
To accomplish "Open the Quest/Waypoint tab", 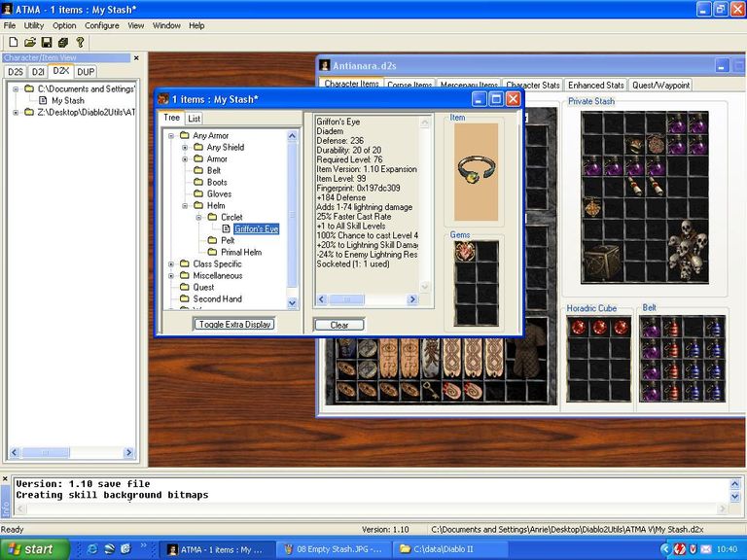I will coord(660,86).
